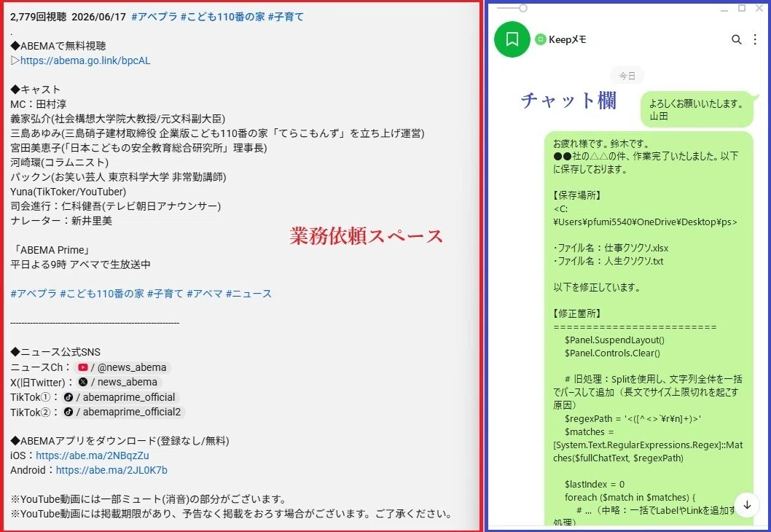The width and height of the screenshot is (771, 532).
Task: Click #アベプラ hashtag beside the view count
Action: pyautogui.click(x=154, y=17)
